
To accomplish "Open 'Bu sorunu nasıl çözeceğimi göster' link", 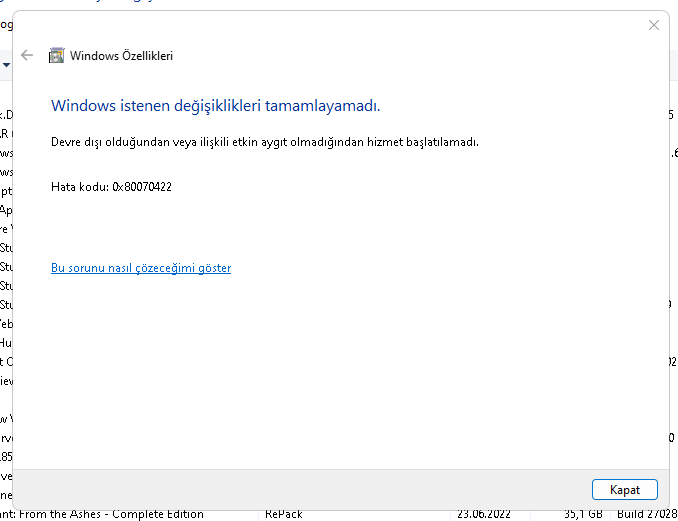I will coord(141,268).
